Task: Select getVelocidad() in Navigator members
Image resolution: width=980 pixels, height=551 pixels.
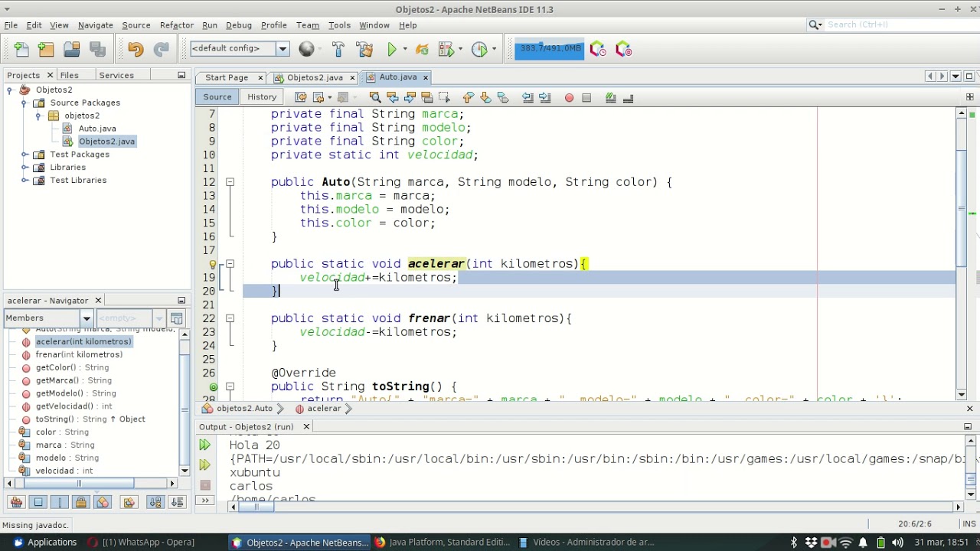Action: (73, 406)
